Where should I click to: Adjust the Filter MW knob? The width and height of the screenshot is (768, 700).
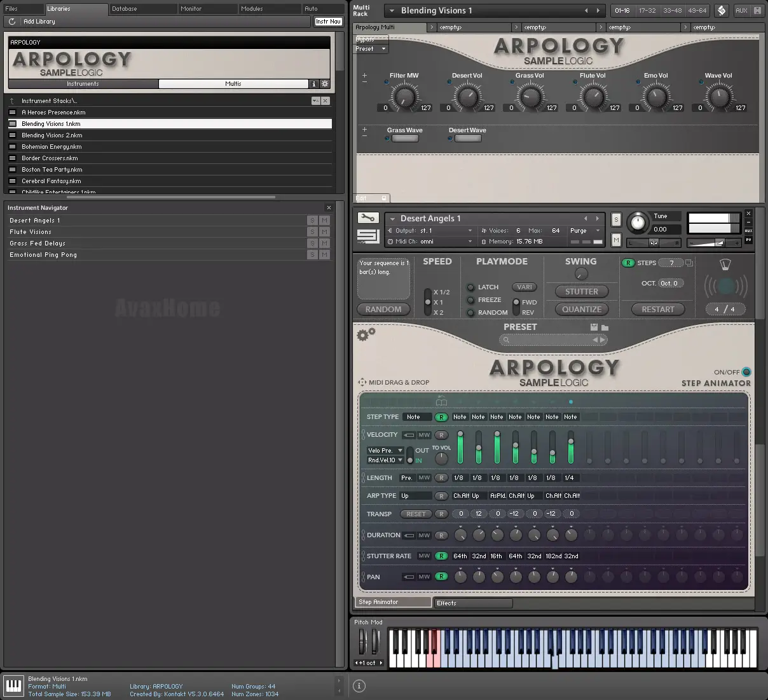404,97
